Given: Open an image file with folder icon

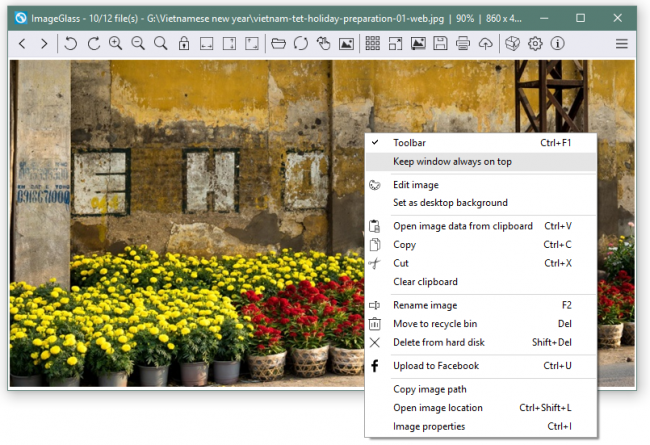Looking at the screenshot, I should click(278, 43).
